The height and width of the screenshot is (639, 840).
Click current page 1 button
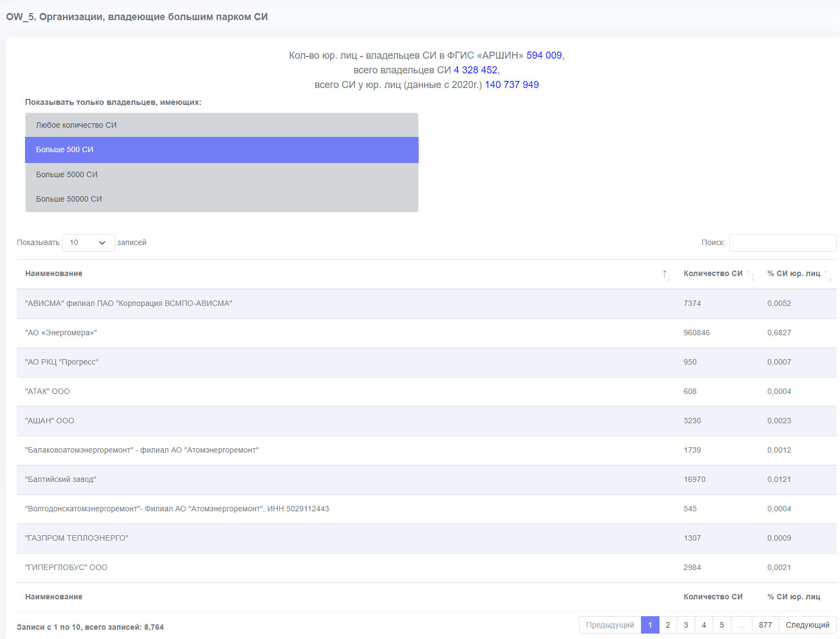pos(650,625)
